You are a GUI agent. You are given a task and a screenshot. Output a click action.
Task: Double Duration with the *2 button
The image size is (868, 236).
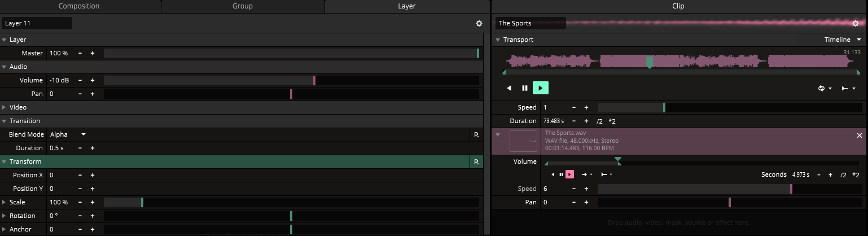pyautogui.click(x=612, y=121)
